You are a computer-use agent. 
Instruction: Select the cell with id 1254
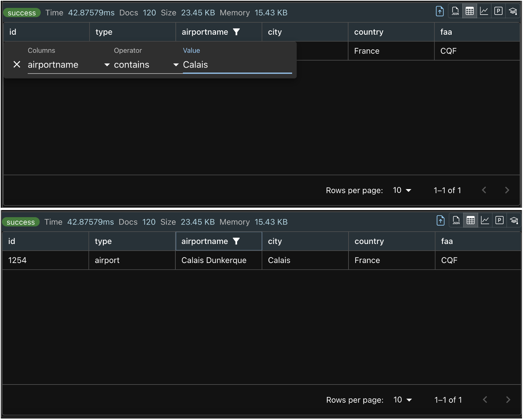[45, 260]
